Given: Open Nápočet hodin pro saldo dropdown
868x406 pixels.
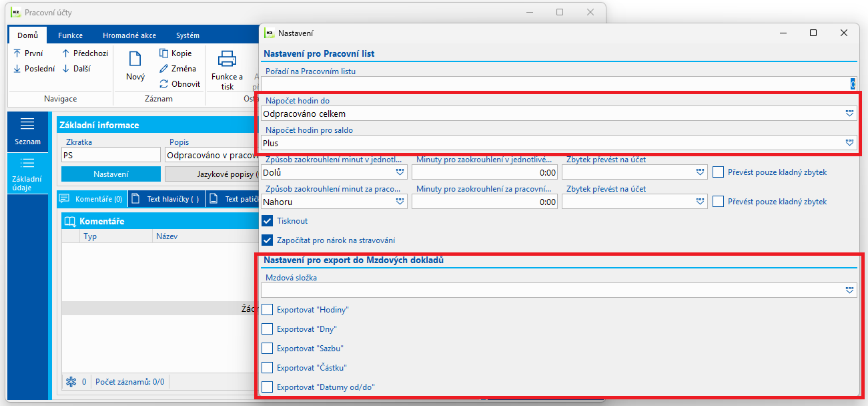Looking at the screenshot, I should click(849, 142).
